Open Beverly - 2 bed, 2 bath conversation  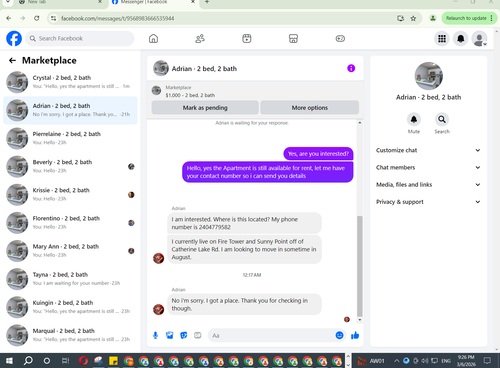70,166
